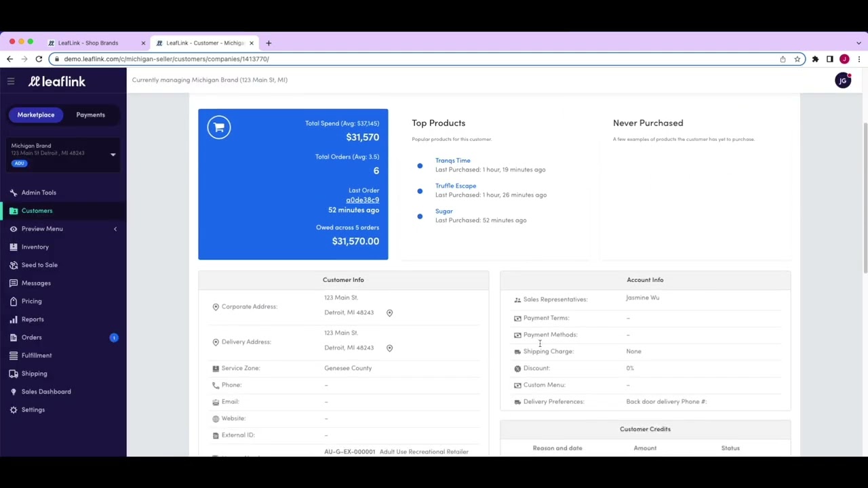Click the Fulfillment icon in sidebar

[x=14, y=355]
